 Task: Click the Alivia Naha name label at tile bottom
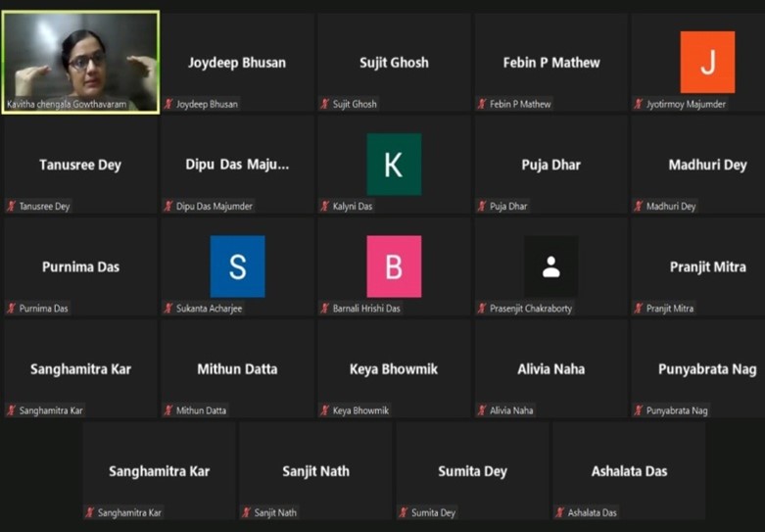(x=511, y=411)
